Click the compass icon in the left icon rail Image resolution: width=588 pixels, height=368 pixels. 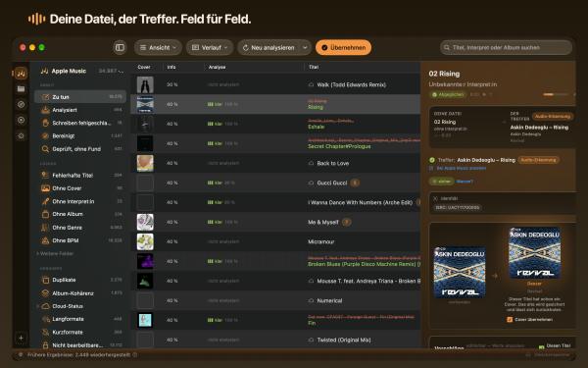[x=21, y=104]
